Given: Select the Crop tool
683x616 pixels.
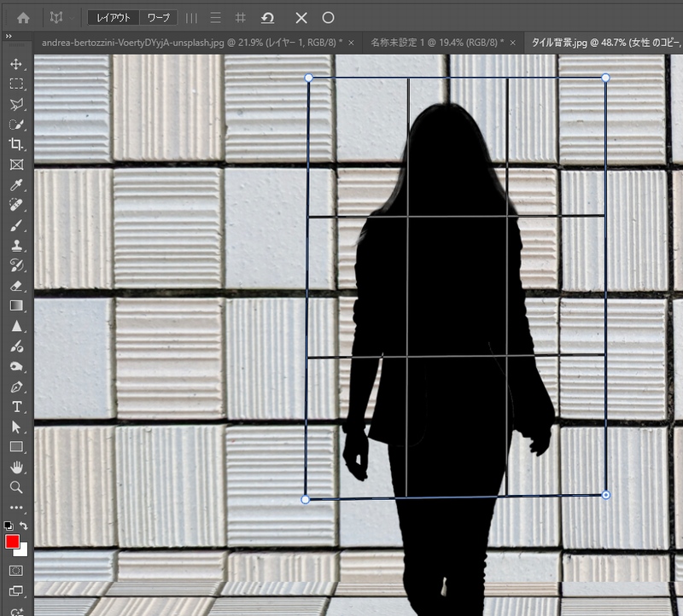Looking at the screenshot, I should click(16, 144).
